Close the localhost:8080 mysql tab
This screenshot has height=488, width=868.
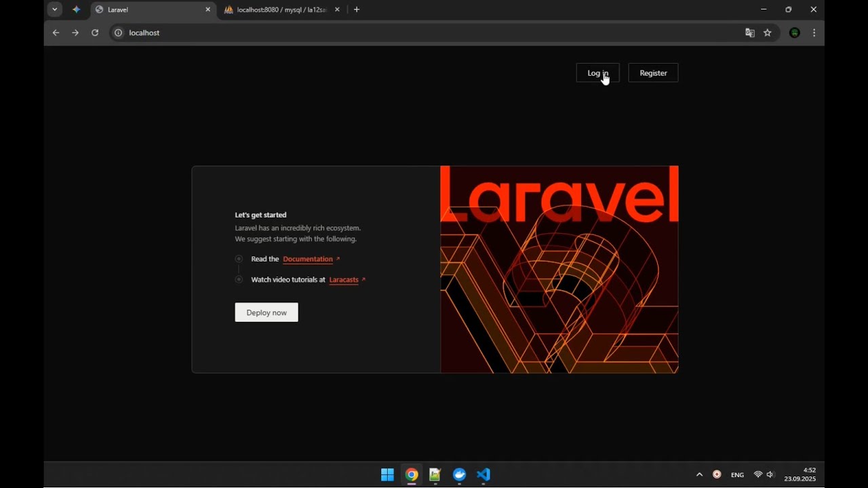337,9
